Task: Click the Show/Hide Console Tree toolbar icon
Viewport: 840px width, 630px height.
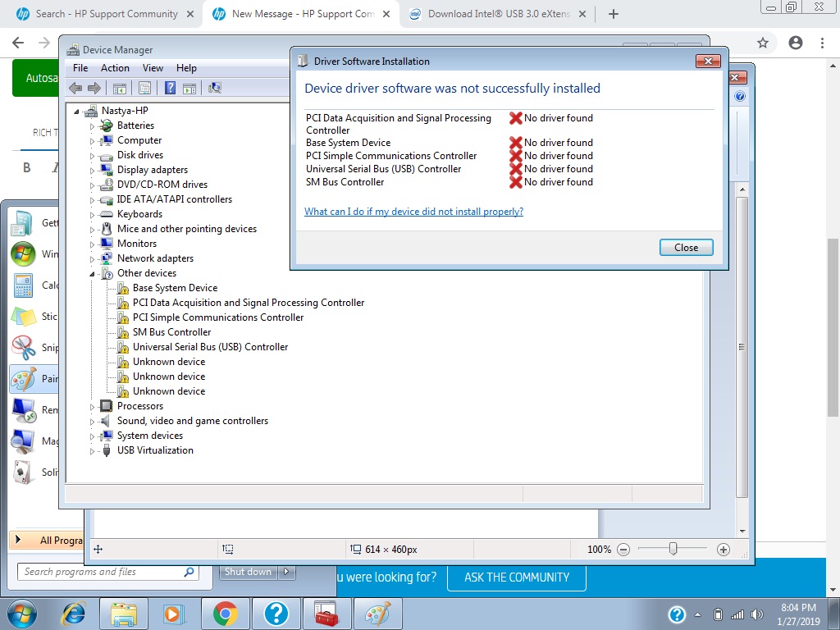Action: pos(120,88)
